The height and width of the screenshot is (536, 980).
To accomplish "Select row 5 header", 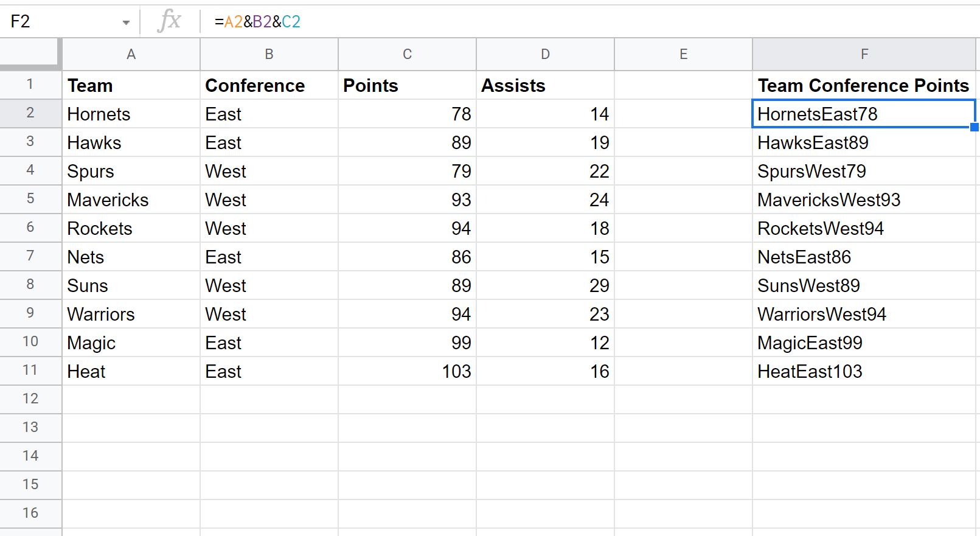I will 30,199.
